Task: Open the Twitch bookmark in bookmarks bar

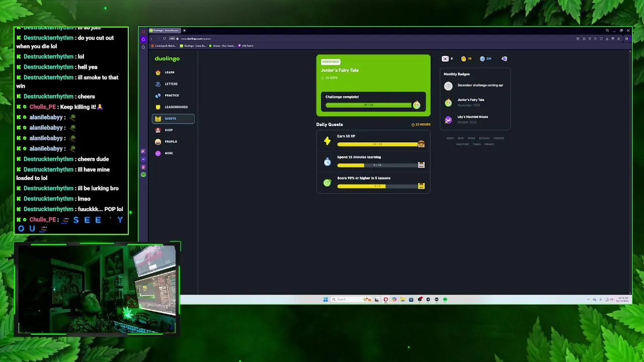Action: coord(246,46)
